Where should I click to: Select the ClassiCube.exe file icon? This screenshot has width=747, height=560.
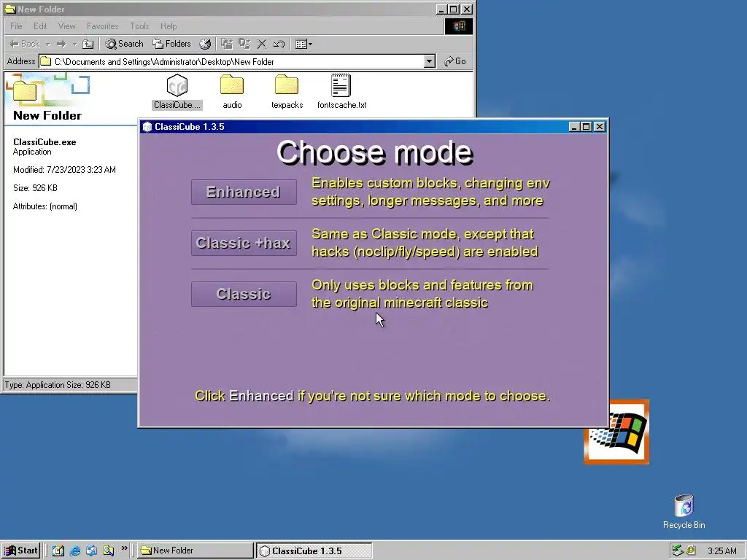177,92
